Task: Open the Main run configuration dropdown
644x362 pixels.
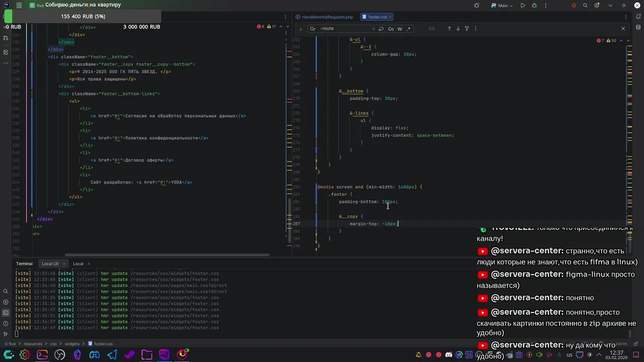Action: coord(503,6)
